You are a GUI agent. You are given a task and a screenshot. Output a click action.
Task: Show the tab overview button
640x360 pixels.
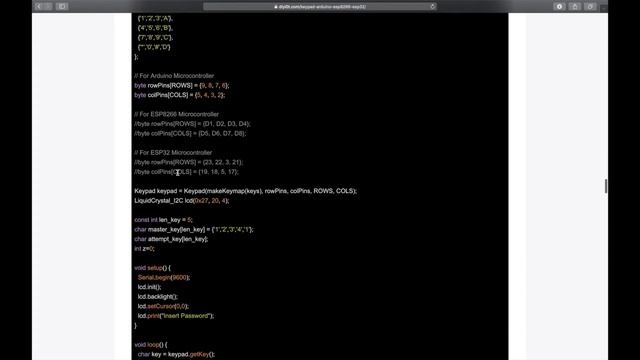pyautogui.click(x=590, y=7)
